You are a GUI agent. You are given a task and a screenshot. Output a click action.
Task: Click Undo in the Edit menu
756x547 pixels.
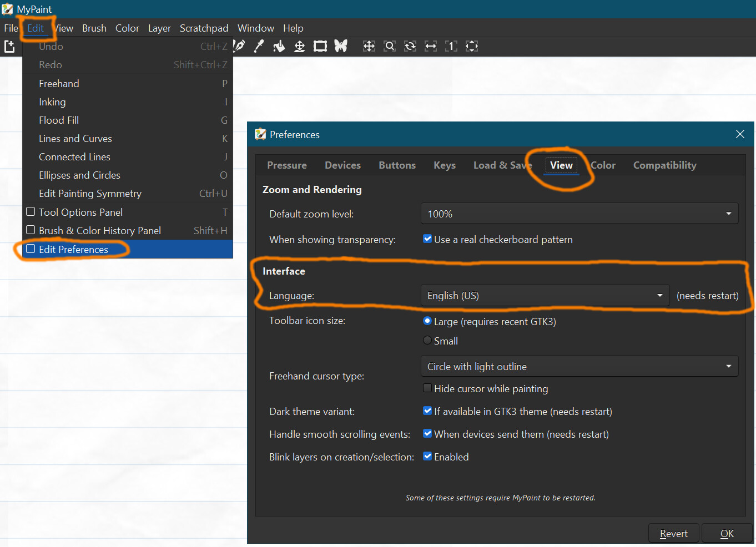[x=127, y=47]
